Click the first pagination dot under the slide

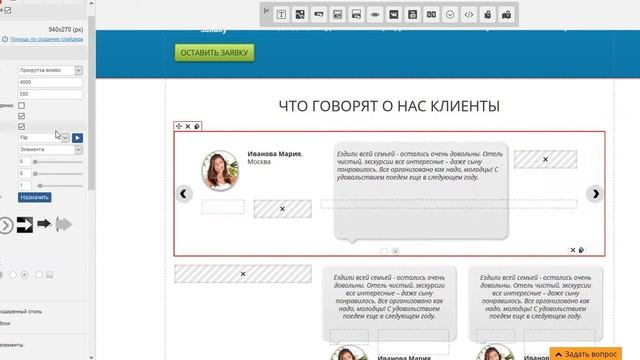(384, 251)
